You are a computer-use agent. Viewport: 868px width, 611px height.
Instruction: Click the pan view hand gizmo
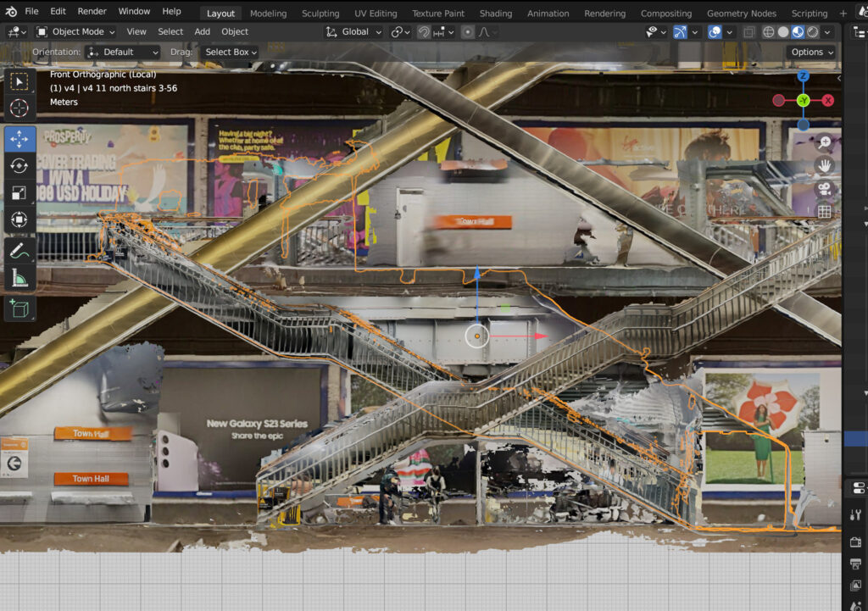[x=825, y=165]
